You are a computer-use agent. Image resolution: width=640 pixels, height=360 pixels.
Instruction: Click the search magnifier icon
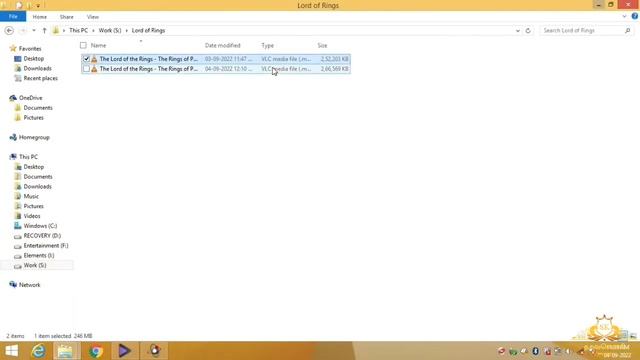pyautogui.click(x=627, y=31)
